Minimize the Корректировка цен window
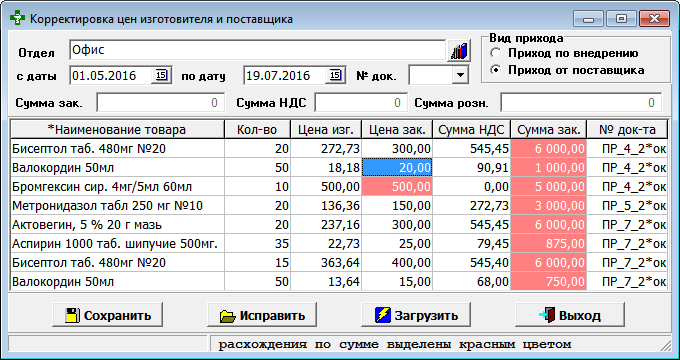Viewport: 680px width, 360px height. coord(588,19)
